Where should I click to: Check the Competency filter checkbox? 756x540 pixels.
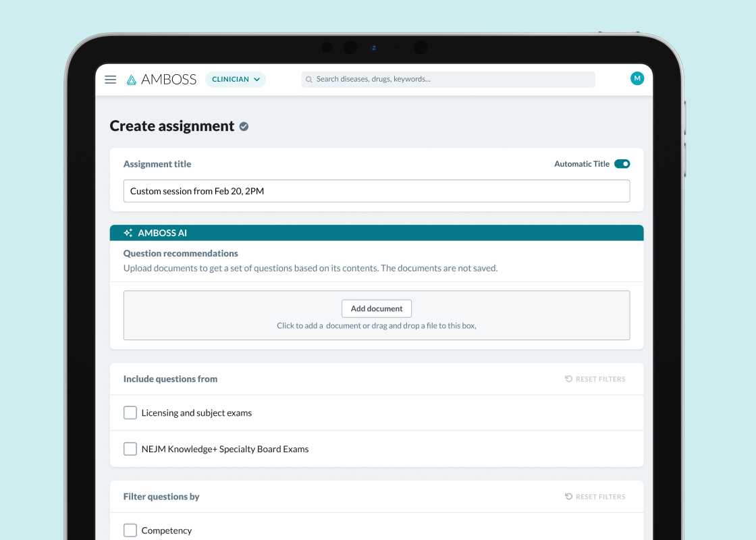(x=130, y=531)
